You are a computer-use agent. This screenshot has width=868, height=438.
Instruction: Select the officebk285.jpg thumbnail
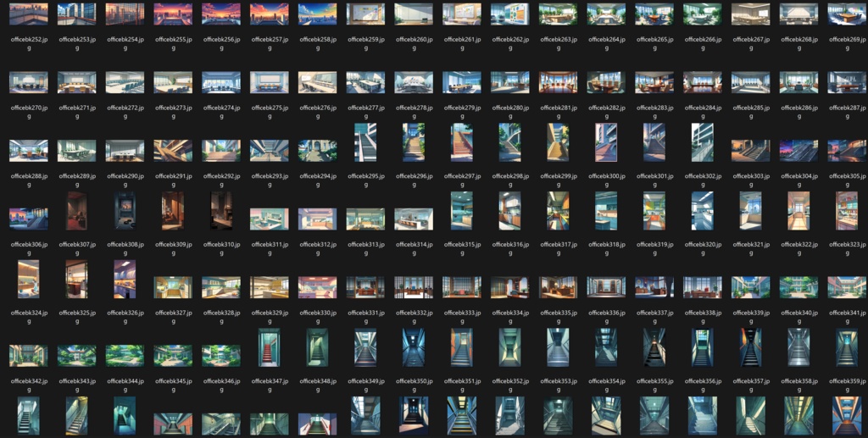(751, 82)
